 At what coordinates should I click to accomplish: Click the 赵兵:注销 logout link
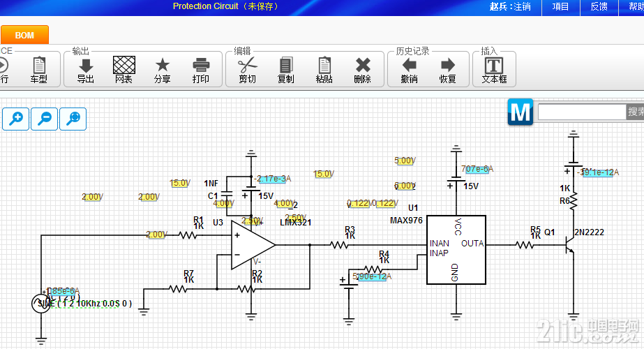click(510, 6)
